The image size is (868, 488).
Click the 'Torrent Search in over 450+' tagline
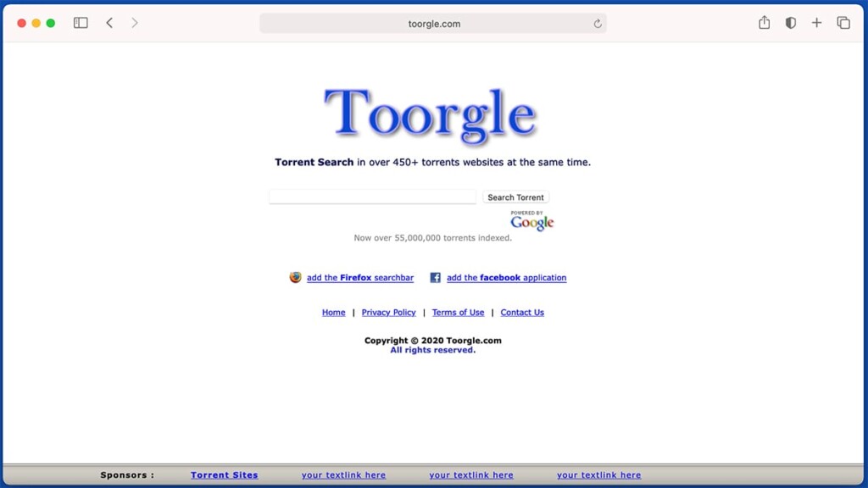coord(433,162)
